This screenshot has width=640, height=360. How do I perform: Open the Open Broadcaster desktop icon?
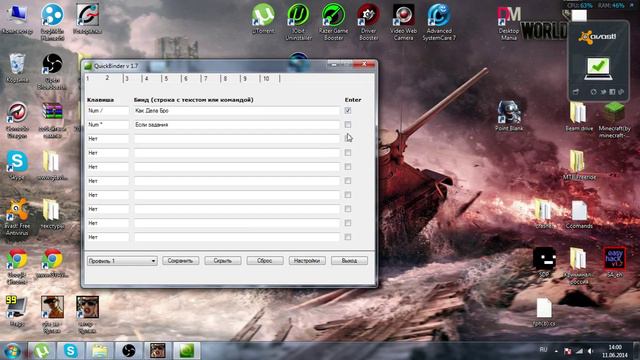click(x=52, y=71)
